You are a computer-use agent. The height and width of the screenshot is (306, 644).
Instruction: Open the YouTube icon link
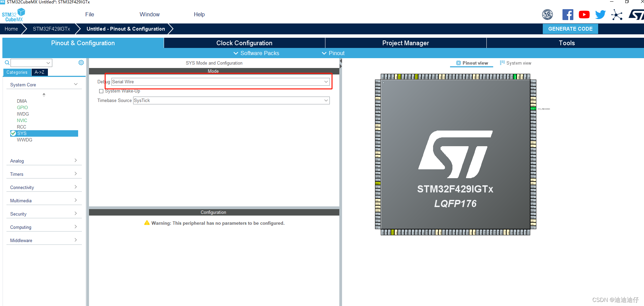(x=584, y=15)
